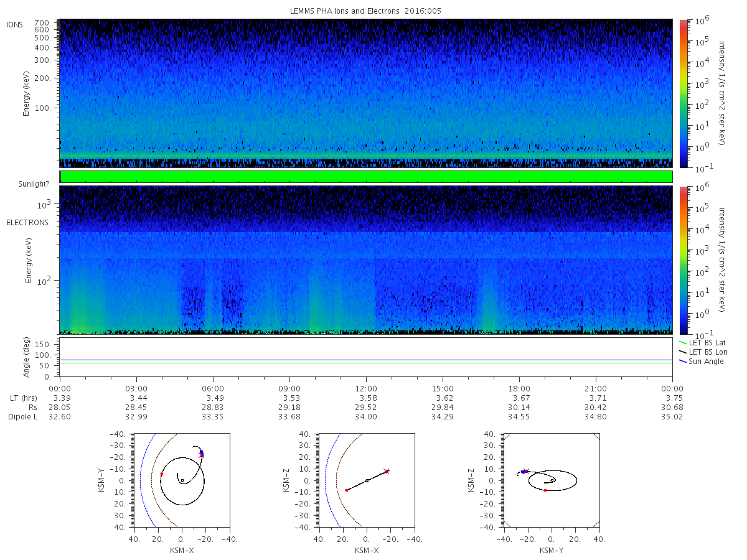Click the KSM-Y axis label of the first orbit plot
Screen dimensions: 747x560
101,480
